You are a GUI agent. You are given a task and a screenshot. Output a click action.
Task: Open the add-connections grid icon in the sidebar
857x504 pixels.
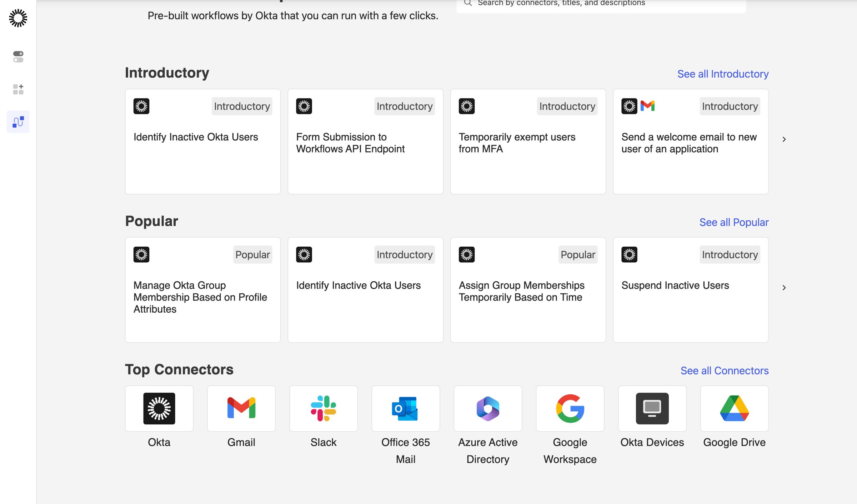coord(18,89)
